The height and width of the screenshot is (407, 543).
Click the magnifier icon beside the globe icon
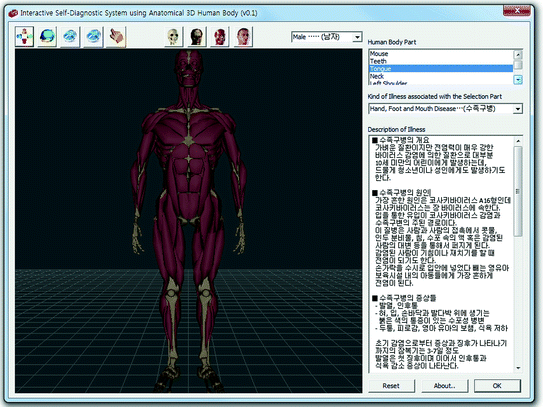[x=70, y=36]
